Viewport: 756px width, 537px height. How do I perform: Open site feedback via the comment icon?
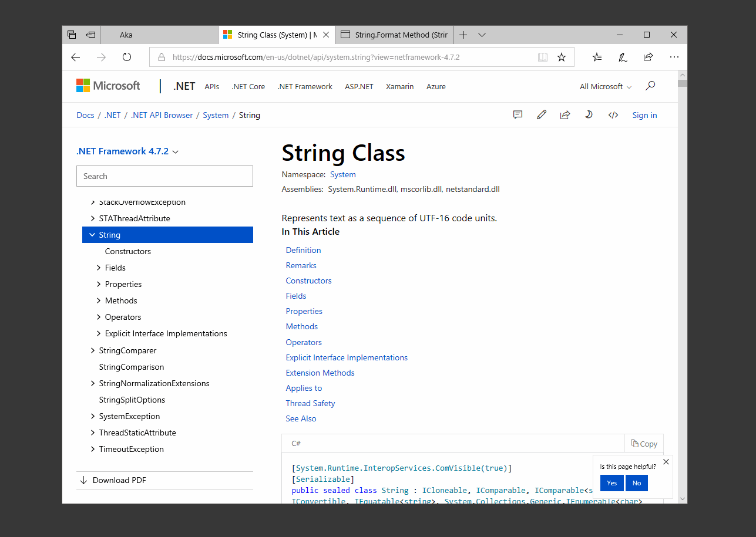[518, 115]
